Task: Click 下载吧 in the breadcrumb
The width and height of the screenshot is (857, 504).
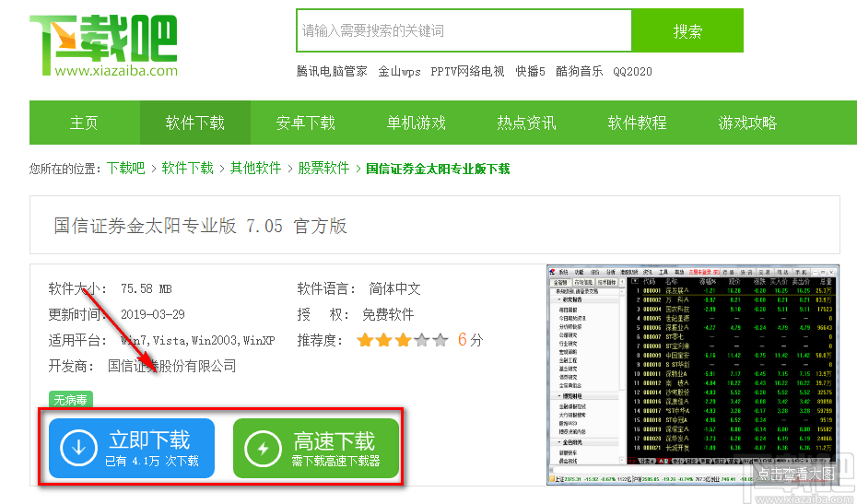Action: coord(125,169)
